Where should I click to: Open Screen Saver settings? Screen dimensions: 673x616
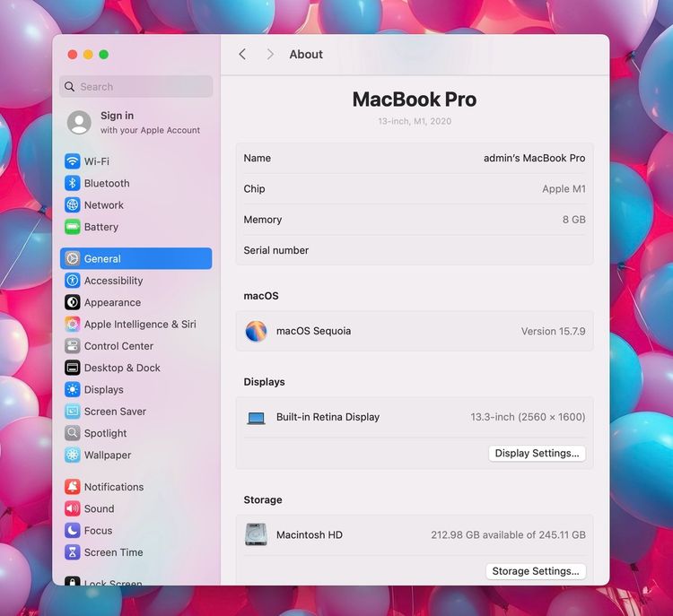tap(136, 412)
